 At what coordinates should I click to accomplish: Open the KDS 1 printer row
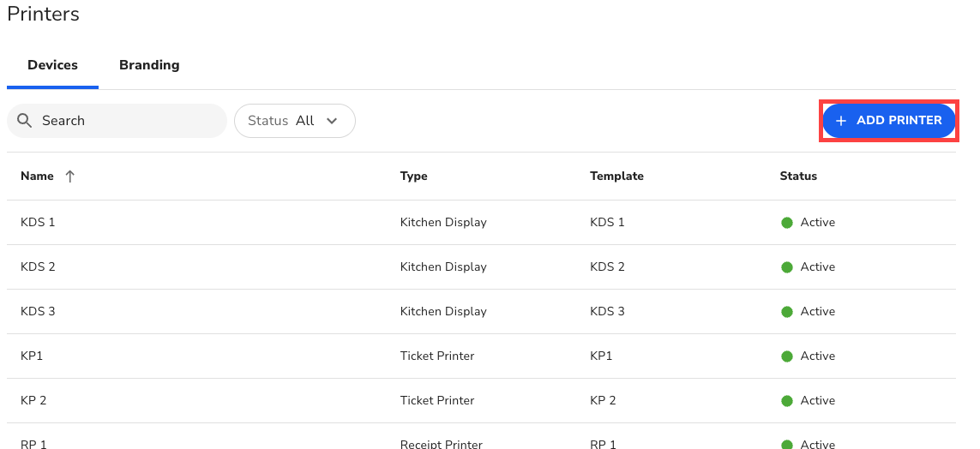coord(38,223)
